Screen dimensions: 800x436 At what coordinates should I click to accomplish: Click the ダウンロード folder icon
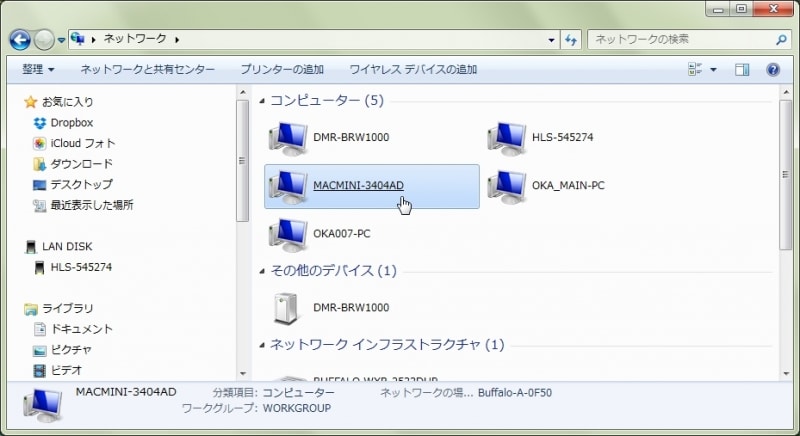click(x=39, y=164)
